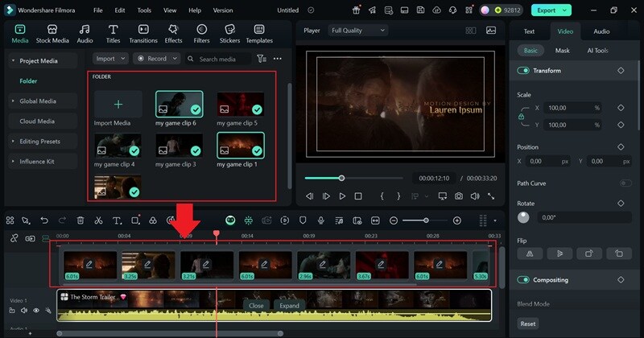Expand the Project Media tree
The width and height of the screenshot is (644, 338).
pos(13,61)
